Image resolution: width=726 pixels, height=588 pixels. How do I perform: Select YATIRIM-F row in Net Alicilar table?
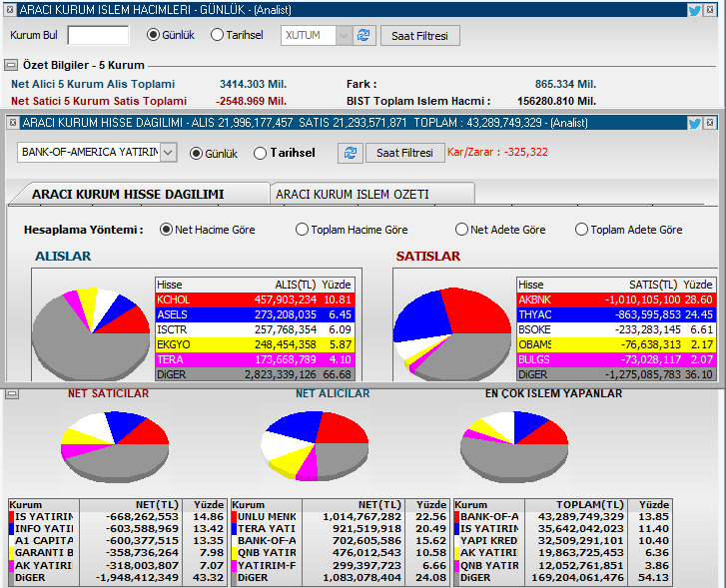click(340, 565)
